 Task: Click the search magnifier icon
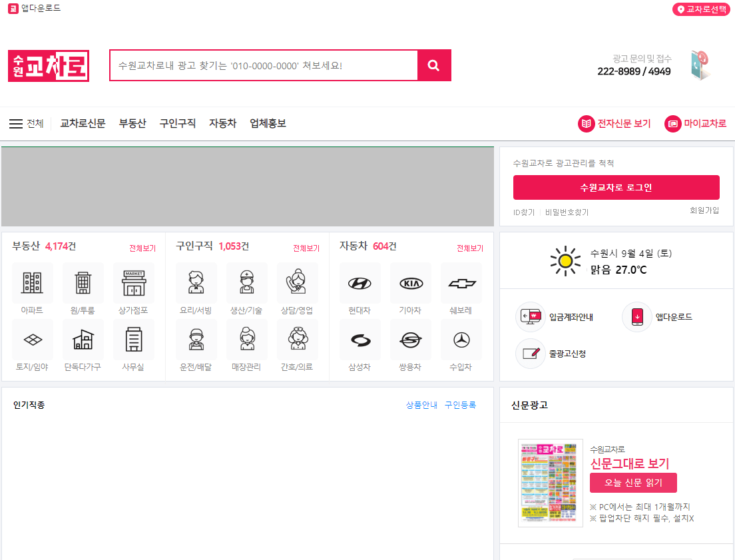click(x=434, y=65)
